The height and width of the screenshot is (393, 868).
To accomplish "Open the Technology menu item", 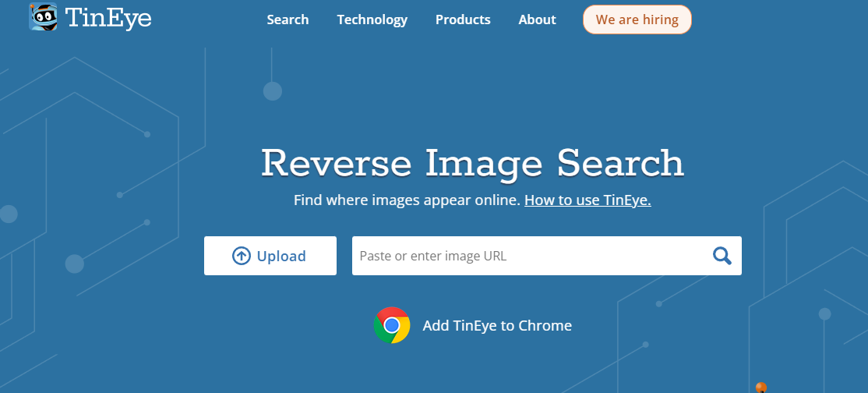I will pyautogui.click(x=372, y=20).
